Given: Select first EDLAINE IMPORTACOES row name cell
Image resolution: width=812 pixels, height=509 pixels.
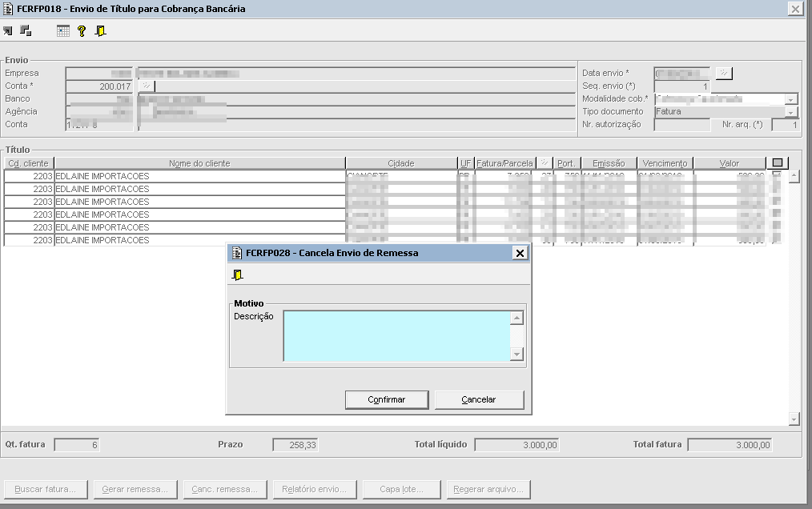Looking at the screenshot, I should [x=199, y=176].
